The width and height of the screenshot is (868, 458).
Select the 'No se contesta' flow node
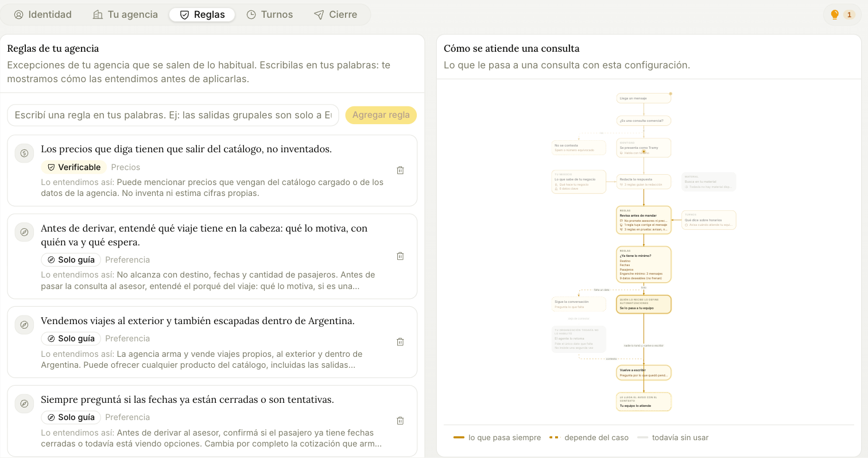tap(579, 148)
